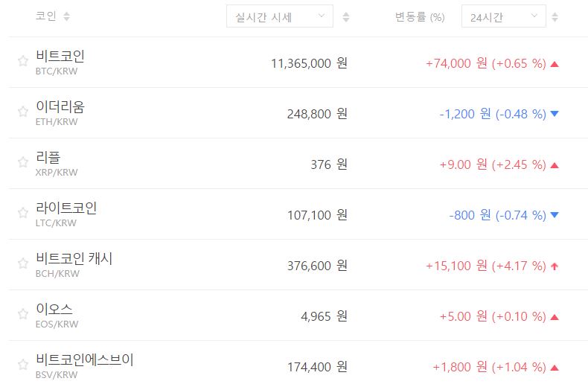Open the 이오스 EOS/KRW coin link
The image size is (588, 387).
(54, 310)
